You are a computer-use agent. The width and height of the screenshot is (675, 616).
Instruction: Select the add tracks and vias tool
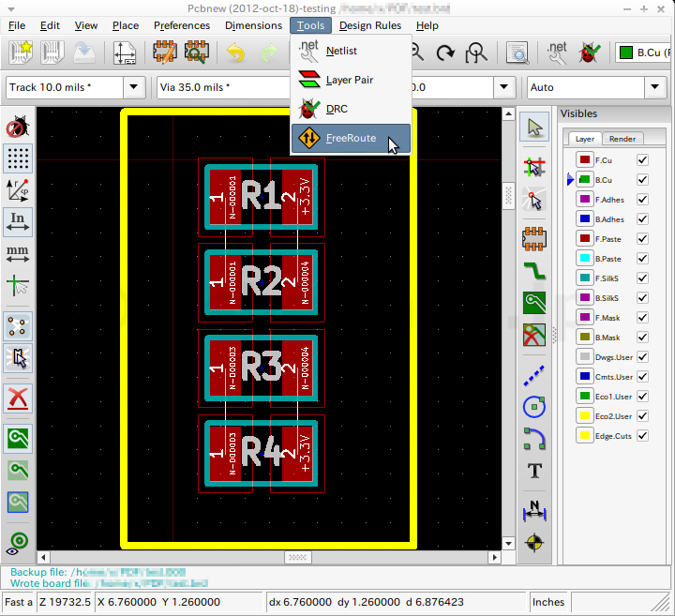(534, 271)
